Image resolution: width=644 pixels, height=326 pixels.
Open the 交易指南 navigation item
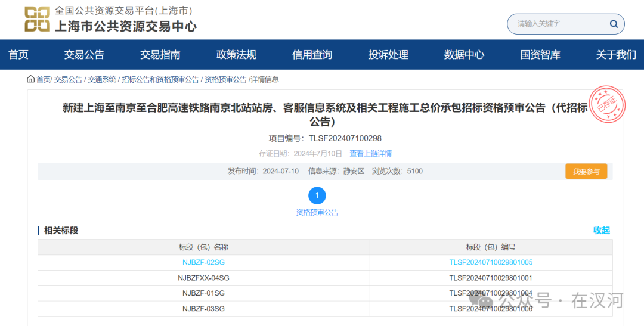coord(160,55)
